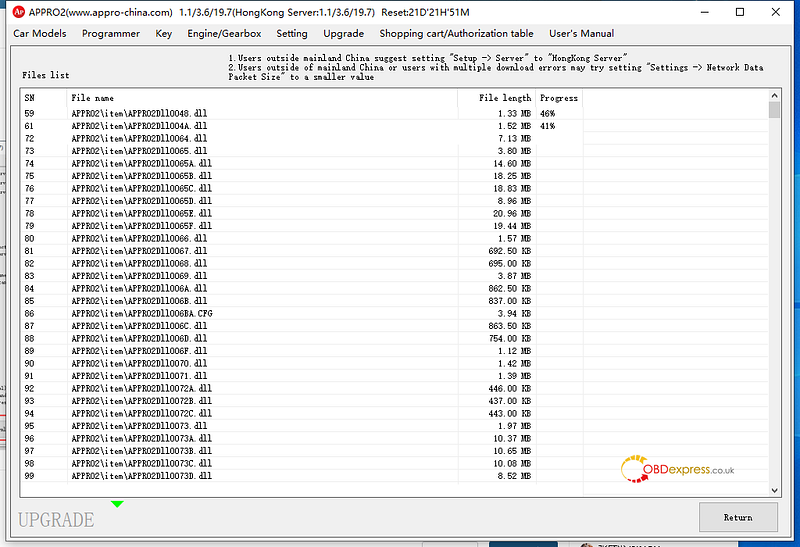Open the User's Manual menu

[581, 34]
